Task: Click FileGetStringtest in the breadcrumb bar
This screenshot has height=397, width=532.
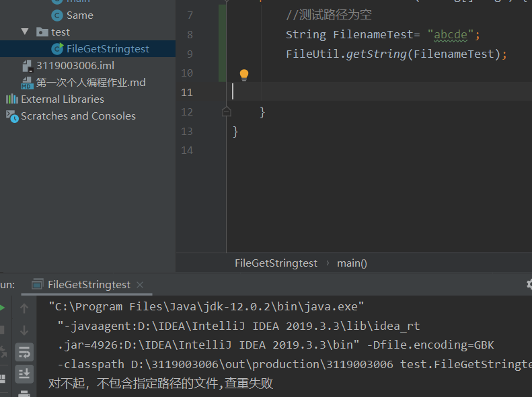Action: (x=276, y=263)
